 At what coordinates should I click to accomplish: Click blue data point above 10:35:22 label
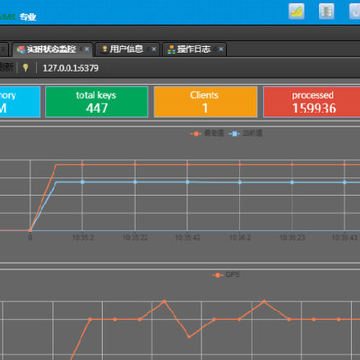click(x=135, y=182)
